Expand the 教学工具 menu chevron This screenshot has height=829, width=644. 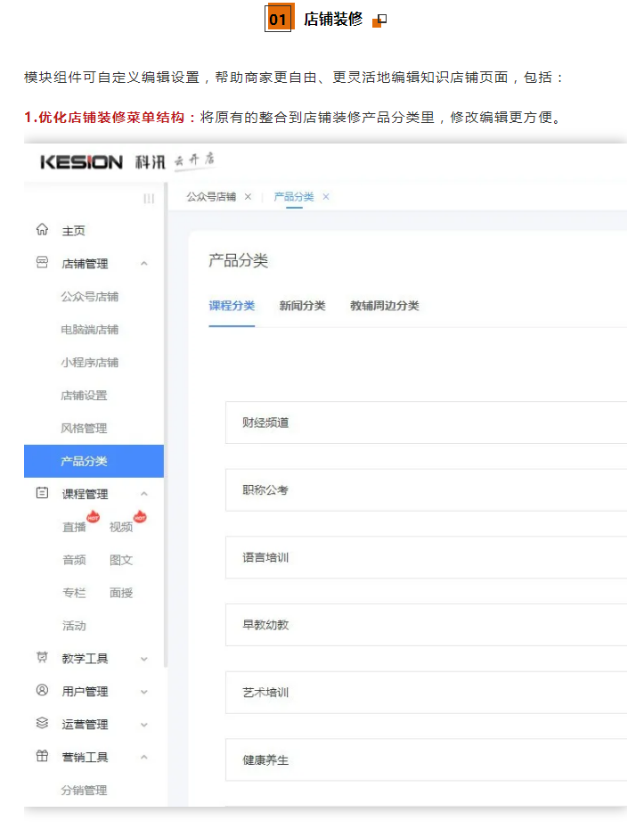click(x=144, y=659)
